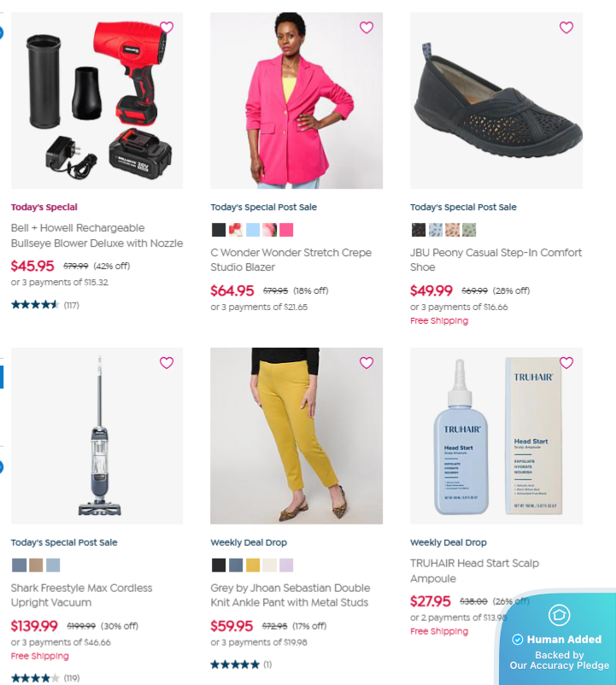View the pink blazer product image

(x=296, y=101)
